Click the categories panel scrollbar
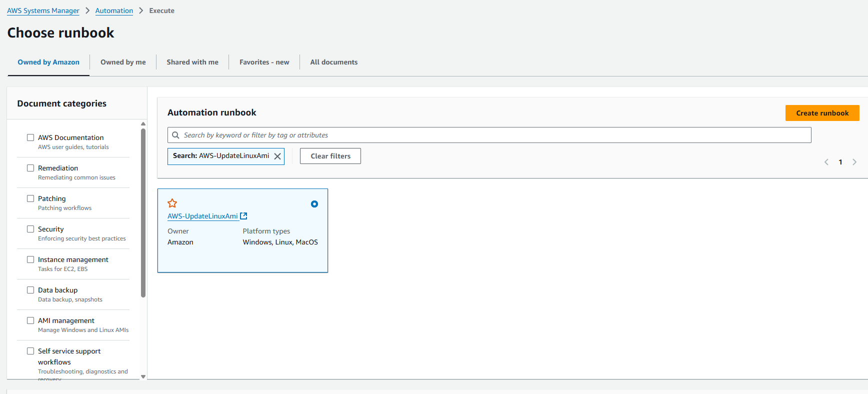This screenshot has height=394, width=868. tap(143, 212)
